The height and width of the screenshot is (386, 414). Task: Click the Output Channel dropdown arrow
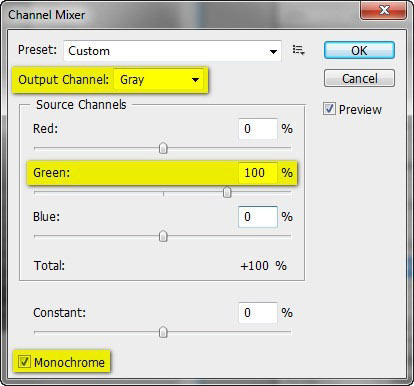tap(195, 80)
